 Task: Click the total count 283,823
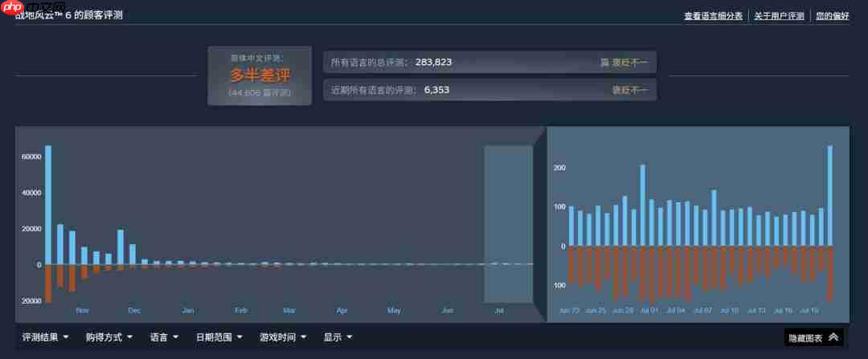click(x=433, y=63)
